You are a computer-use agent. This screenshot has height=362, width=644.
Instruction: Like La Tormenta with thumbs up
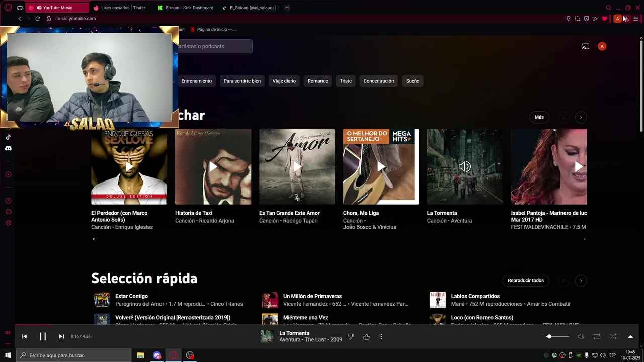pyautogui.click(x=366, y=336)
